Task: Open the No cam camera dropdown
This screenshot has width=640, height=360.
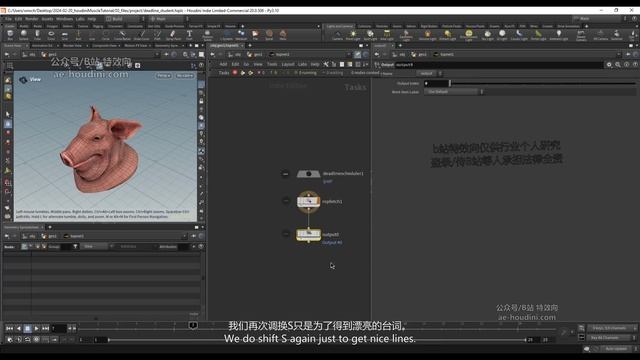Action: 184,76
